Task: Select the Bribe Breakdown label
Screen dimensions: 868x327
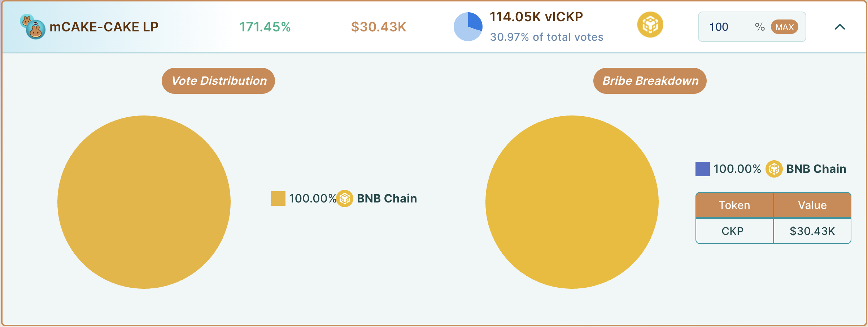Action: click(650, 81)
